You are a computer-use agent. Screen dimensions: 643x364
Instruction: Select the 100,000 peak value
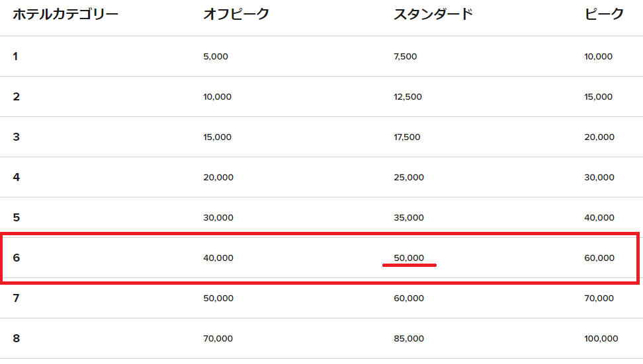601,339
